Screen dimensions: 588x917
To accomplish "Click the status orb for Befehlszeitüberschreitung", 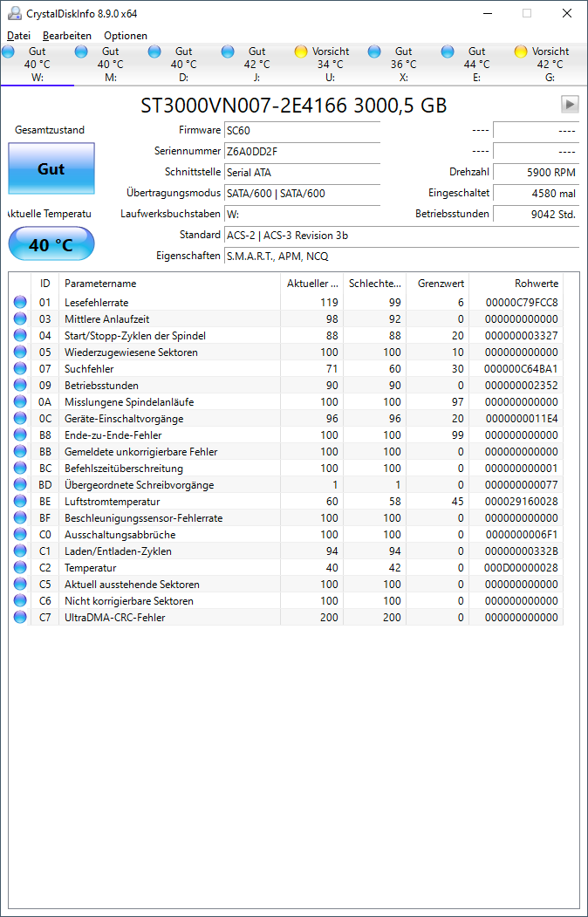I will pos(20,469).
